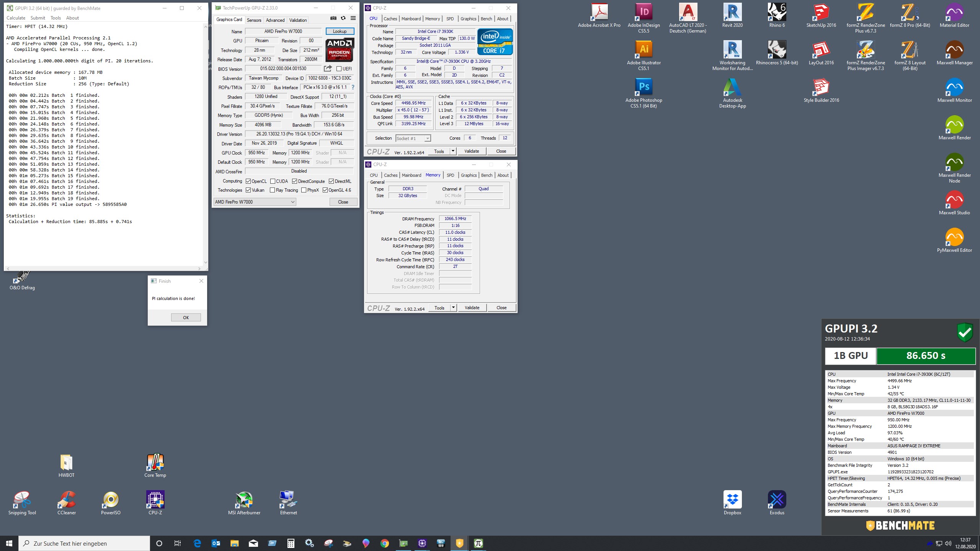This screenshot has width=980, height=551.
Task: Click the volume icon in the system tray
Action: [948, 543]
